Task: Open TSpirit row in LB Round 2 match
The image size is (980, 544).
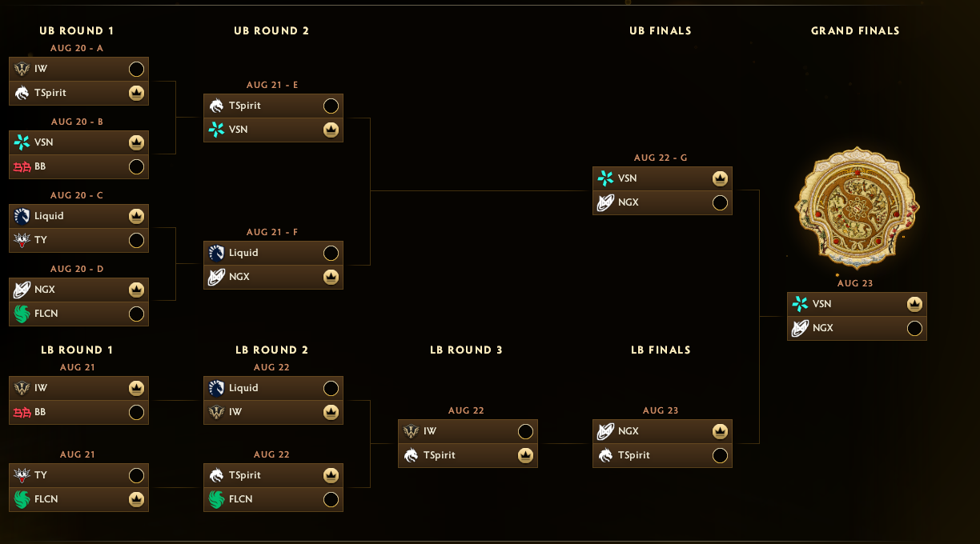Action: pos(273,475)
